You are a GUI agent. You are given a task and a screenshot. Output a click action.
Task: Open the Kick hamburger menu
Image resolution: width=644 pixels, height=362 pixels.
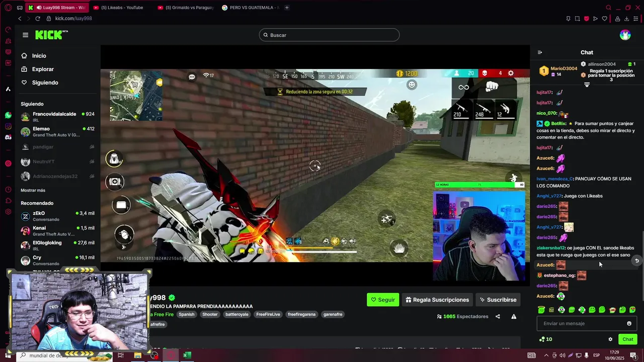point(25,35)
